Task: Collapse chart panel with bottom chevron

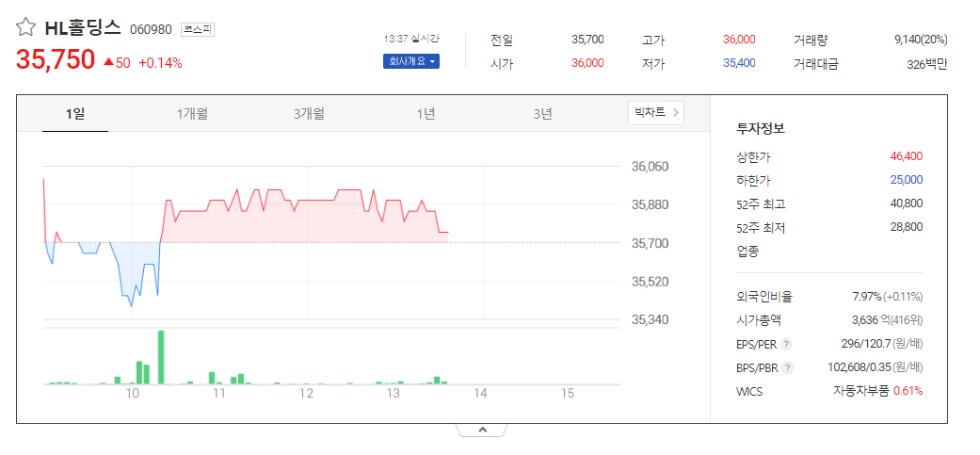Action: (482, 430)
